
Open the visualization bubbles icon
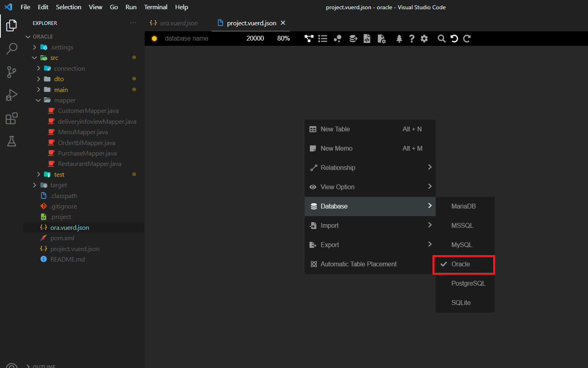(338, 39)
